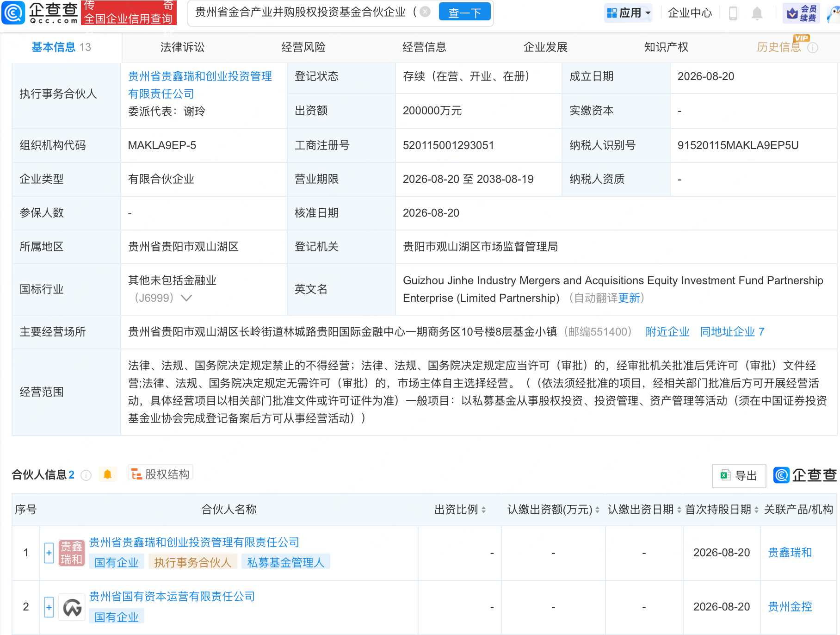The width and height of the screenshot is (840, 635).
Task: Click the 查一下 search button
Action: (464, 12)
